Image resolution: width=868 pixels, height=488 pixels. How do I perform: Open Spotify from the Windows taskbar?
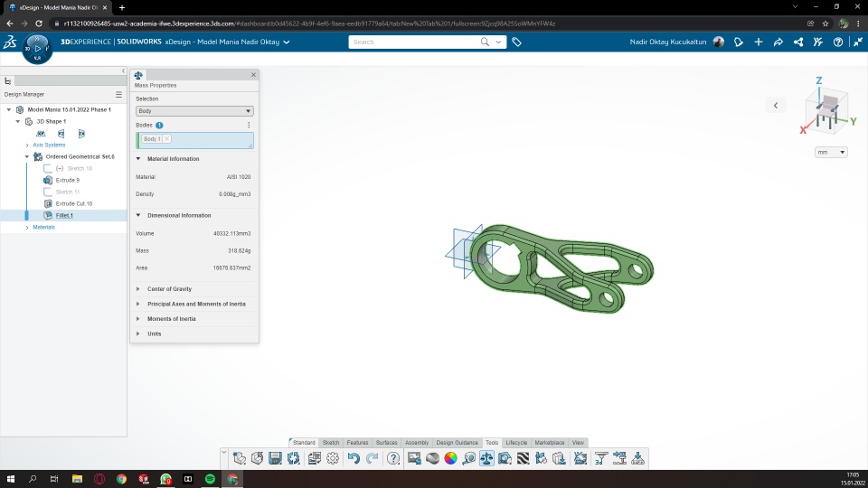[210, 479]
